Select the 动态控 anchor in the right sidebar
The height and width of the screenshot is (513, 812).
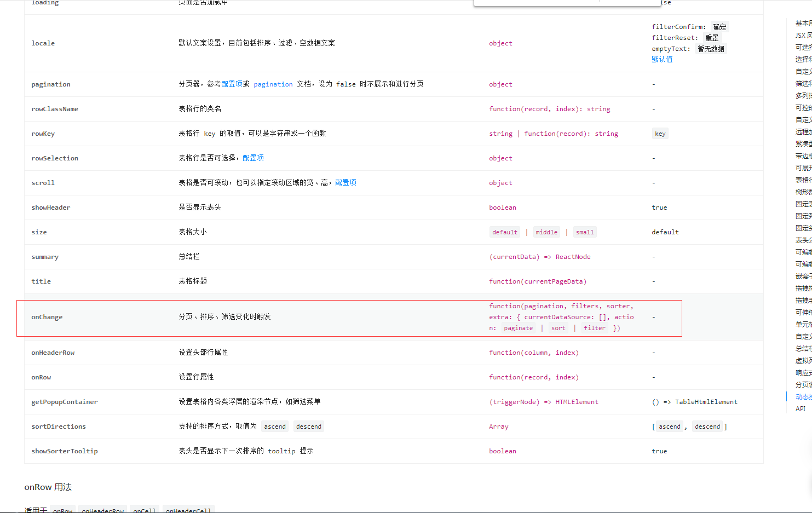click(x=803, y=396)
